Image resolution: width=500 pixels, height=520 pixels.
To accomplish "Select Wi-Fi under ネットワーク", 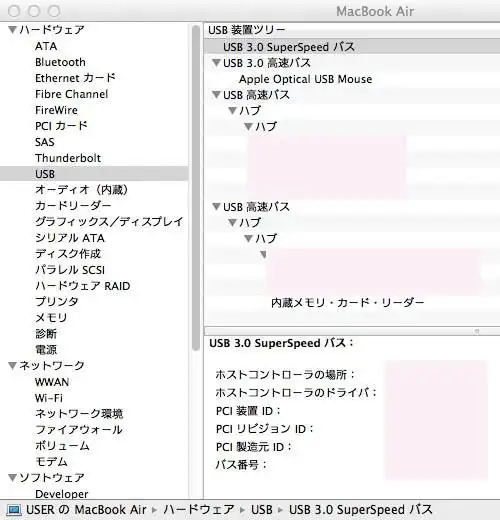I will pyautogui.click(x=49, y=398).
